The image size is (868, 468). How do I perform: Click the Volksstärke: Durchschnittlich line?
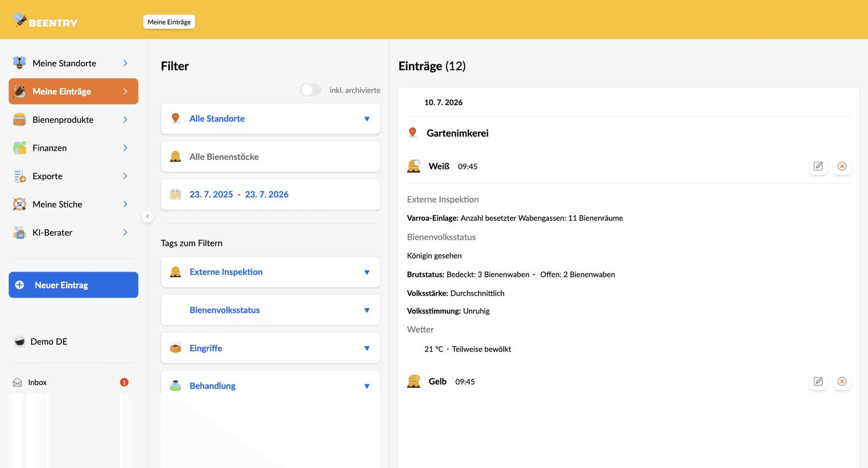click(x=456, y=294)
